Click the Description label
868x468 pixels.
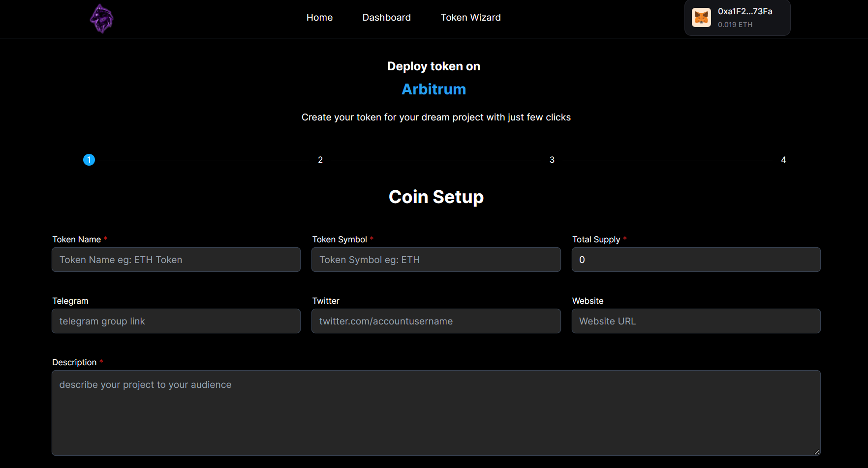[x=74, y=362]
